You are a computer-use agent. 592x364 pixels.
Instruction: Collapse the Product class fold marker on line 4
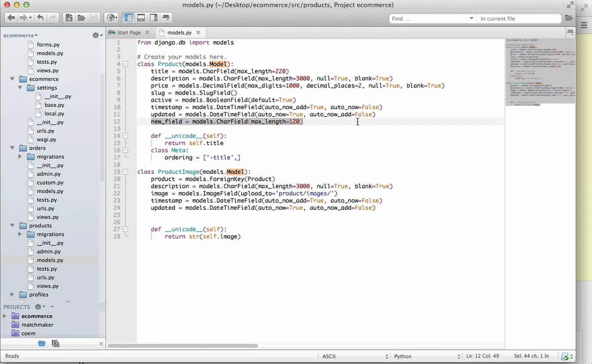pyautogui.click(x=125, y=64)
